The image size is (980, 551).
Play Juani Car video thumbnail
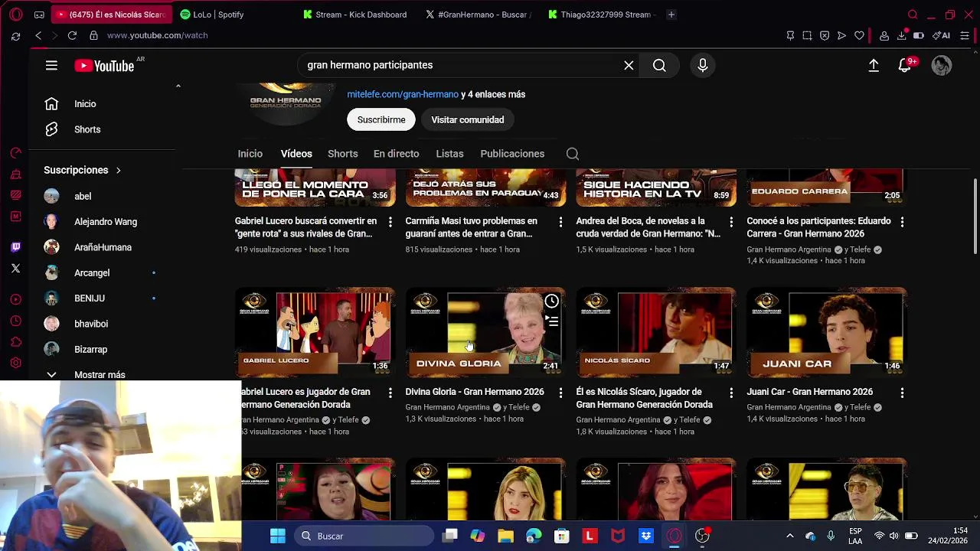pyautogui.click(x=827, y=333)
